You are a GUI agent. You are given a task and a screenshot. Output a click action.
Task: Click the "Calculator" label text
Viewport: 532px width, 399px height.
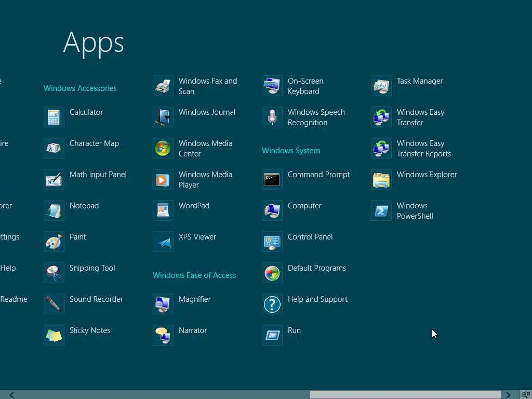tap(86, 112)
